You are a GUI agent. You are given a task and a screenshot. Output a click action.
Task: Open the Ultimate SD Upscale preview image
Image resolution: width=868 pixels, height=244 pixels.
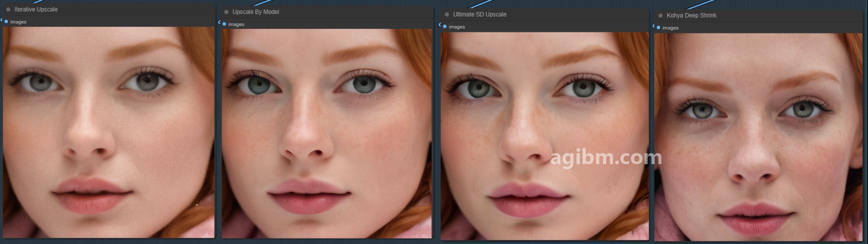coord(545,136)
